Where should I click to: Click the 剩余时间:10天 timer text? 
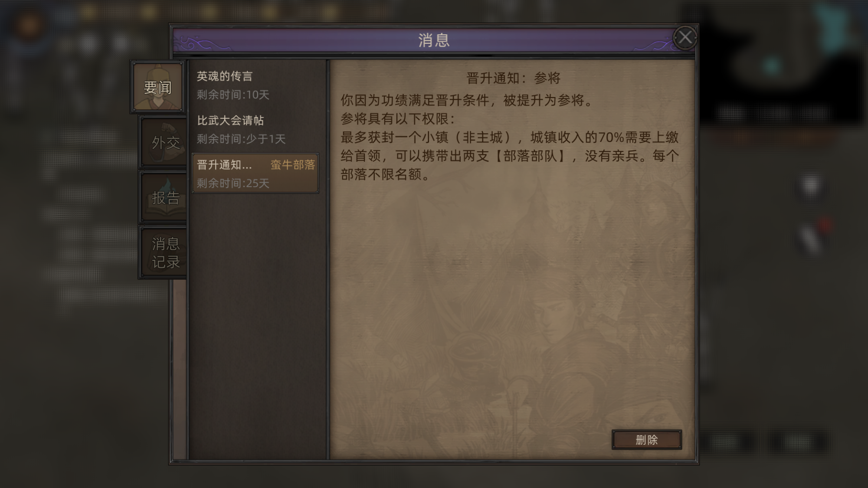[233, 95]
